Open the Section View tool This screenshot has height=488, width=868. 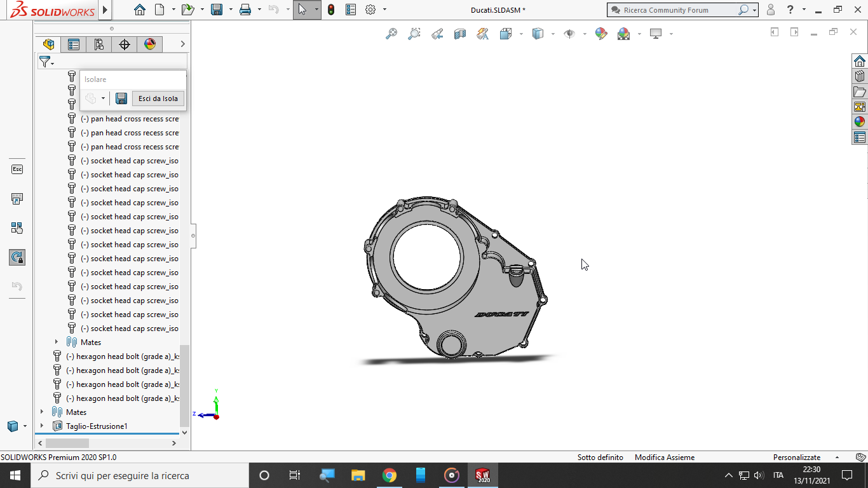click(460, 34)
